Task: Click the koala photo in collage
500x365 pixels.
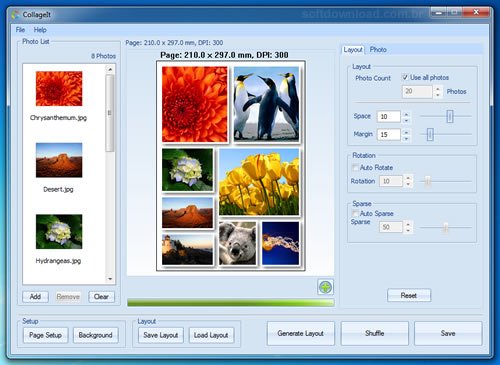Action: point(238,243)
